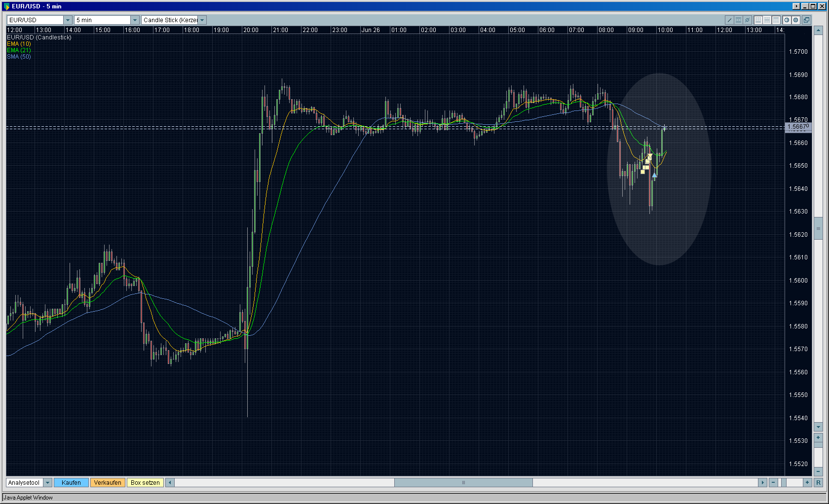The height and width of the screenshot is (504, 829).
Task: Toggle the middle grid line style button
Action: click(x=767, y=20)
